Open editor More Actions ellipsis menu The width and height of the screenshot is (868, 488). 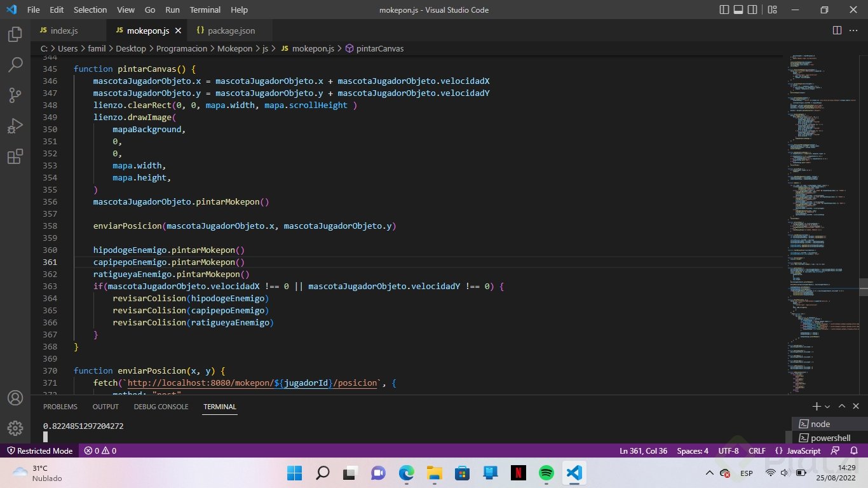[x=854, y=30]
